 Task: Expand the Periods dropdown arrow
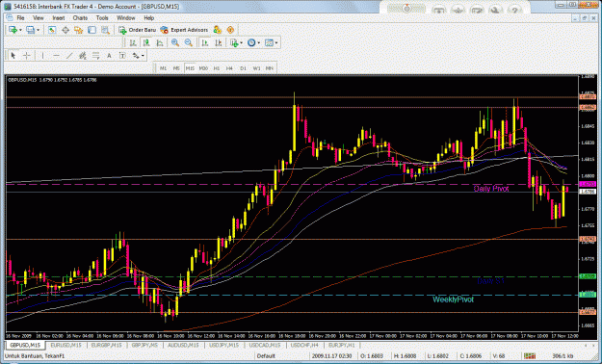(x=259, y=43)
